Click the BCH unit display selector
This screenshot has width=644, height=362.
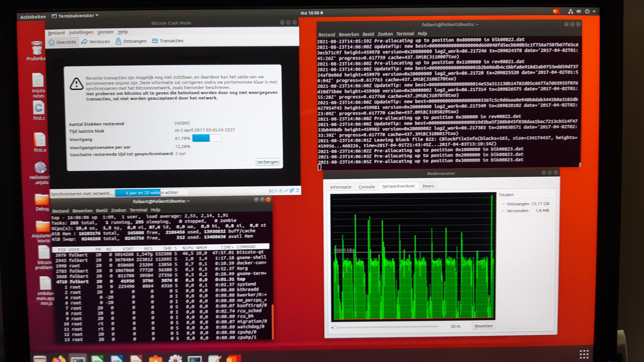click(x=273, y=191)
